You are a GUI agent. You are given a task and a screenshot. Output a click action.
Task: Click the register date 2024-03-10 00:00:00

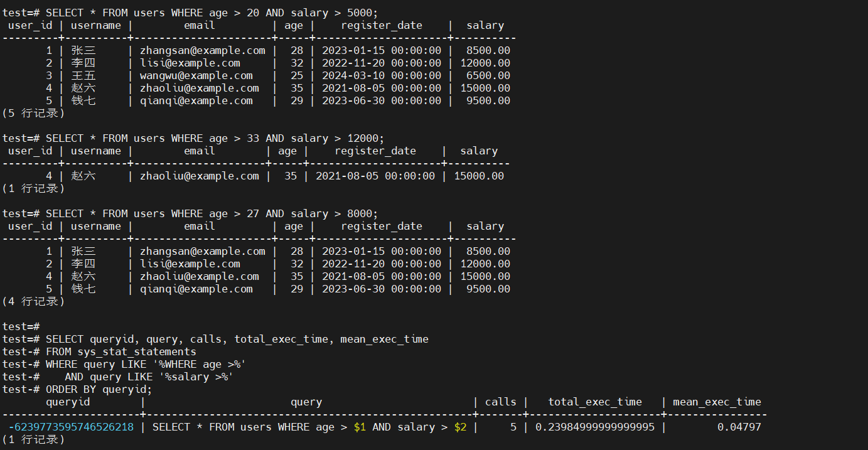[x=381, y=75]
